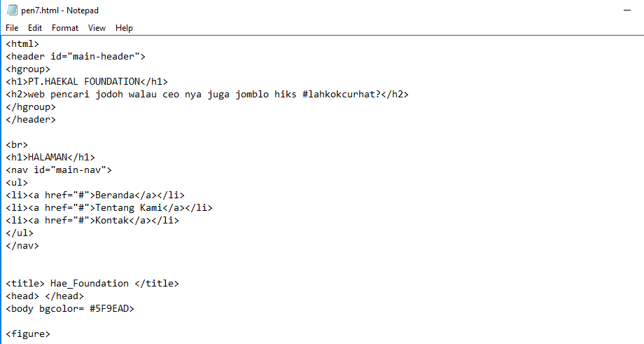Image resolution: width=644 pixels, height=344 pixels.
Task: Click the Beranda list item line
Action: [x=95, y=195]
